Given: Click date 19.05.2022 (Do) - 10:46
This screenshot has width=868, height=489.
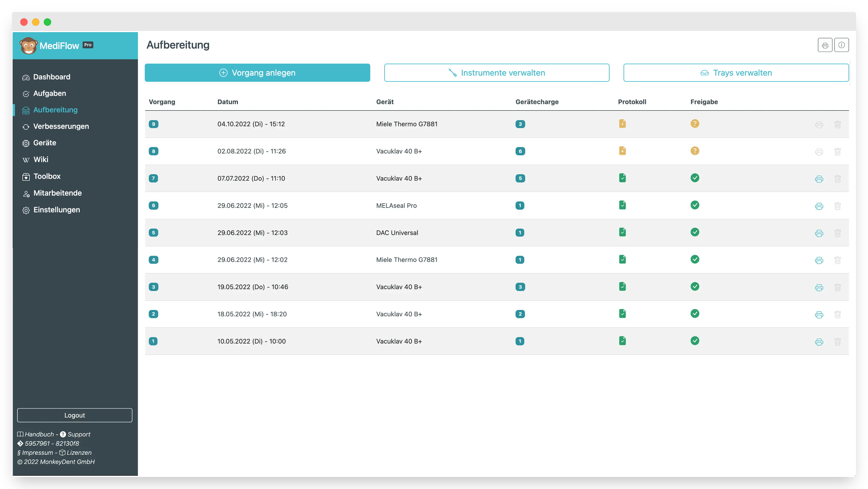Looking at the screenshot, I should click(x=253, y=287).
